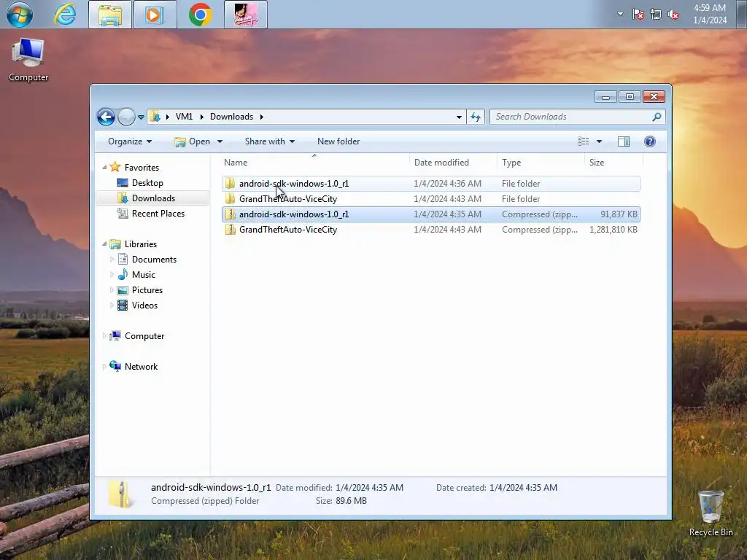Image resolution: width=747 pixels, height=560 pixels.
Task: Click GrandTheftAuto-ViceCity plain folder icon
Action: (x=230, y=199)
